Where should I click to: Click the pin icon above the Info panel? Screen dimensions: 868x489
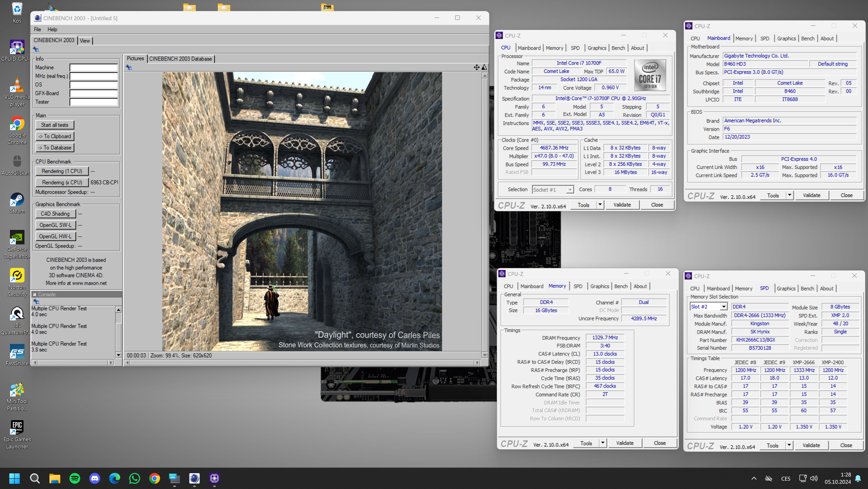click(36, 49)
